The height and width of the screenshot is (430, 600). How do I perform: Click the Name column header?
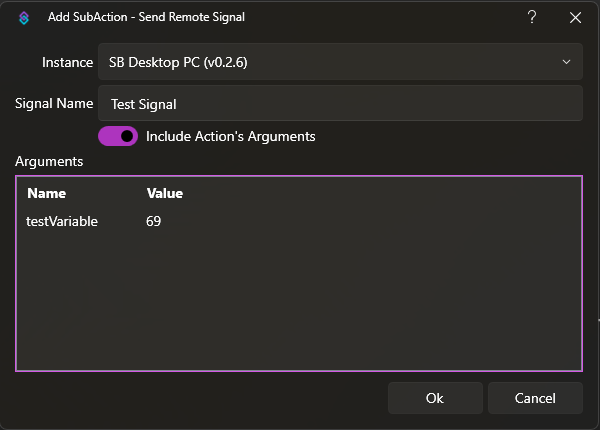[x=46, y=193]
